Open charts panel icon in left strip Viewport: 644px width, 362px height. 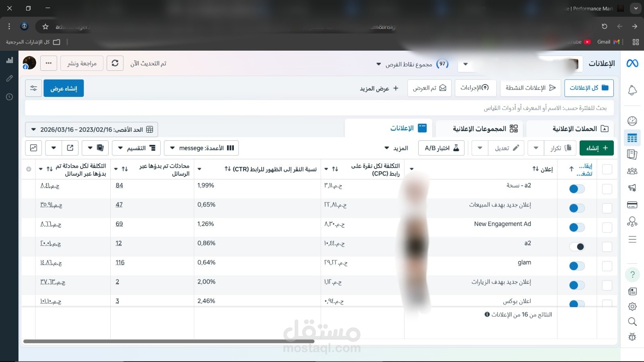10,60
